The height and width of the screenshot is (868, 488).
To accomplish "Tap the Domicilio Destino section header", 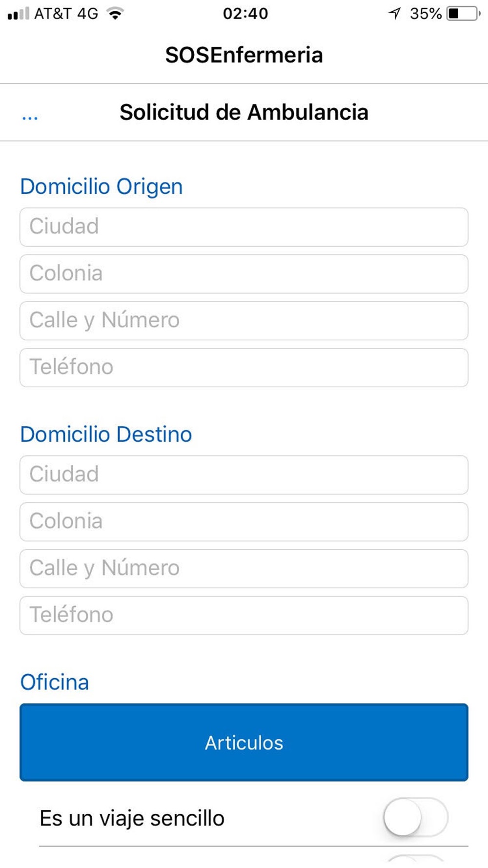I will click(106, 434).
